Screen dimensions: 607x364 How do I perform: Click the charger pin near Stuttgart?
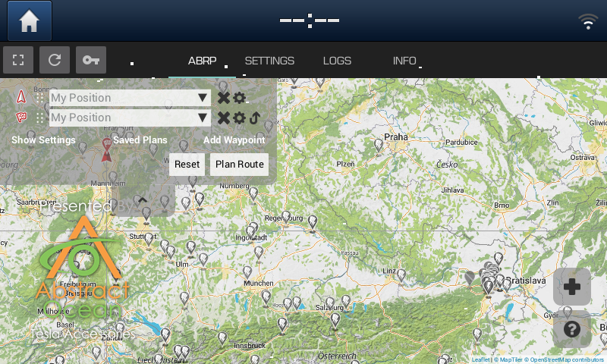tap(149, 240)
